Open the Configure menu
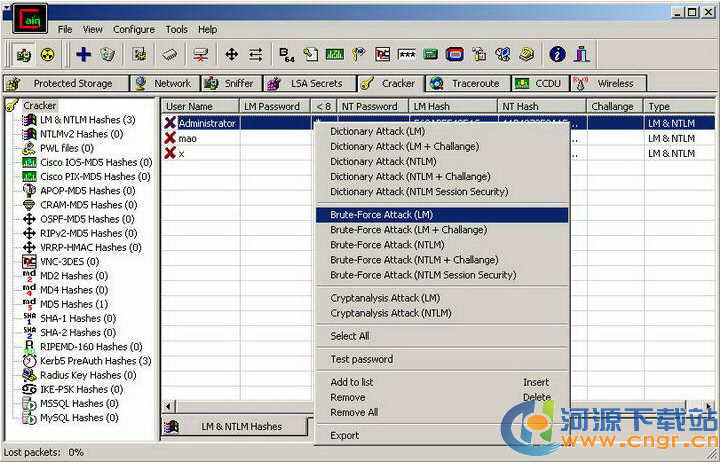 click(x=133, y=30)
